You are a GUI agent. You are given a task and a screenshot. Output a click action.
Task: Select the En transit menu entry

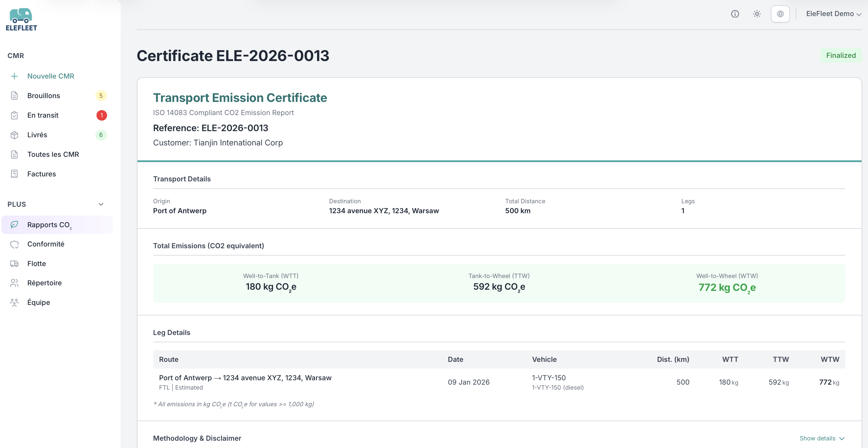(43, 115)
